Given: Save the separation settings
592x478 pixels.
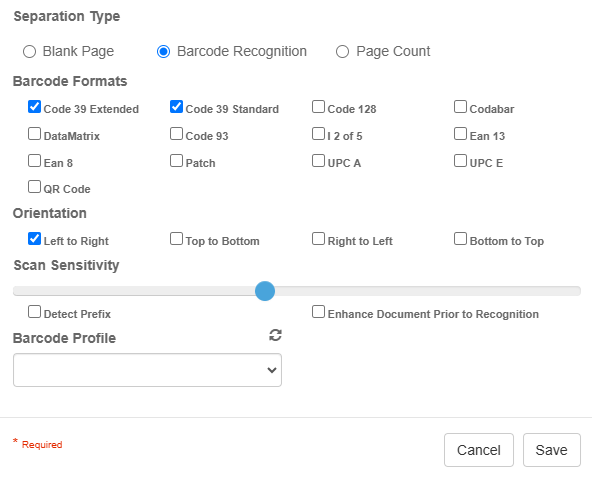Looking at the screenshot, I should 552,450.
